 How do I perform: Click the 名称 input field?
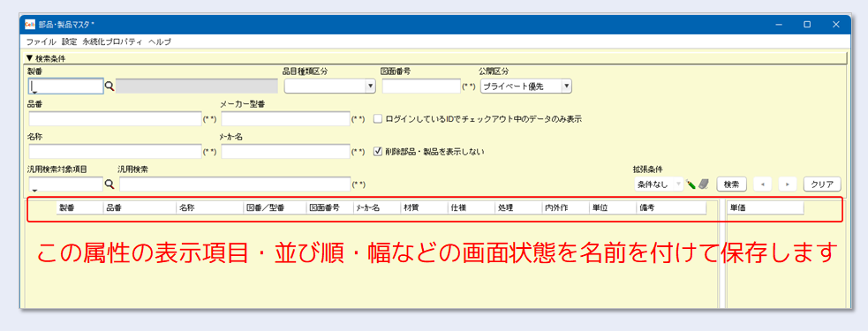[115, 151]
